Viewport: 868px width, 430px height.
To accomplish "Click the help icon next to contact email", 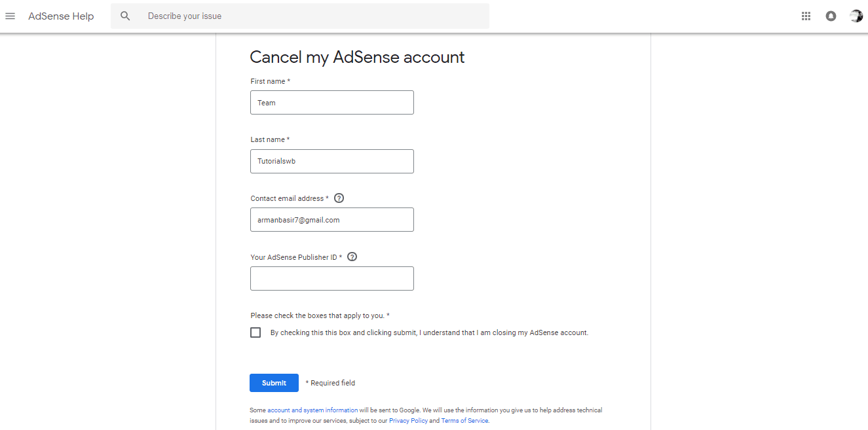I will (x=339, y=198).
